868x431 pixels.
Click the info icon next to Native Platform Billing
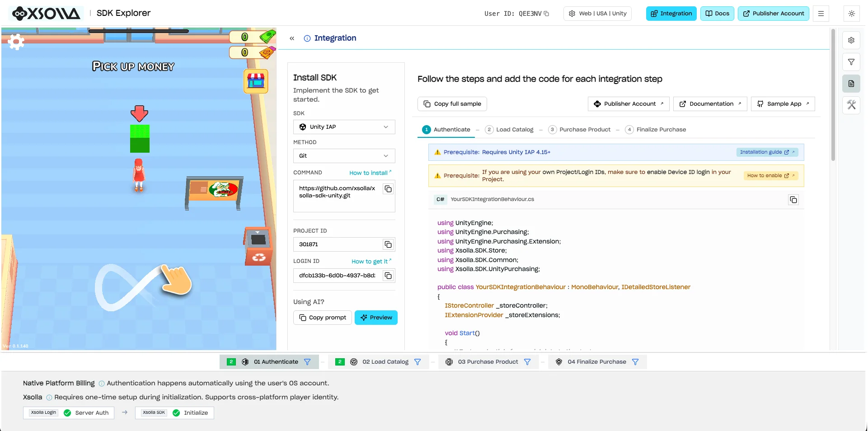click(x=102, y=384)
